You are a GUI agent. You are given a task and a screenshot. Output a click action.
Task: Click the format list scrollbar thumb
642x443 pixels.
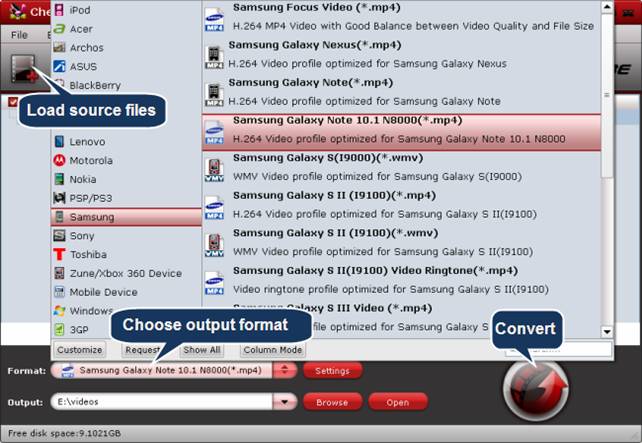(x=607, y=95)
